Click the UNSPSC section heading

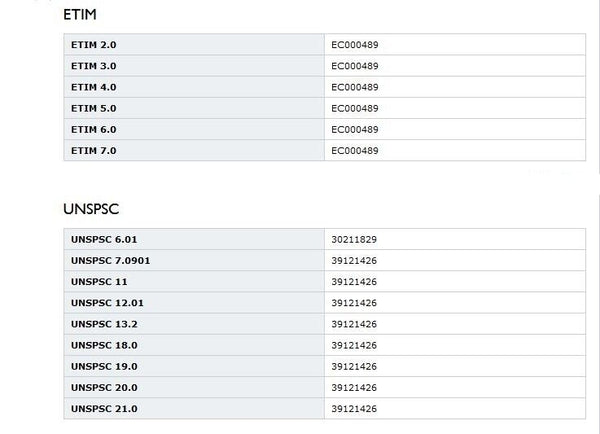(91, 209)
